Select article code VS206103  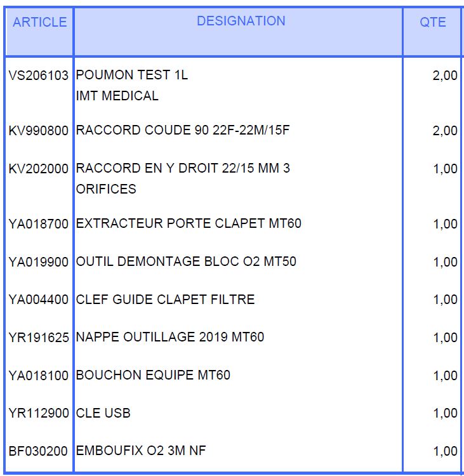(39, 76)
